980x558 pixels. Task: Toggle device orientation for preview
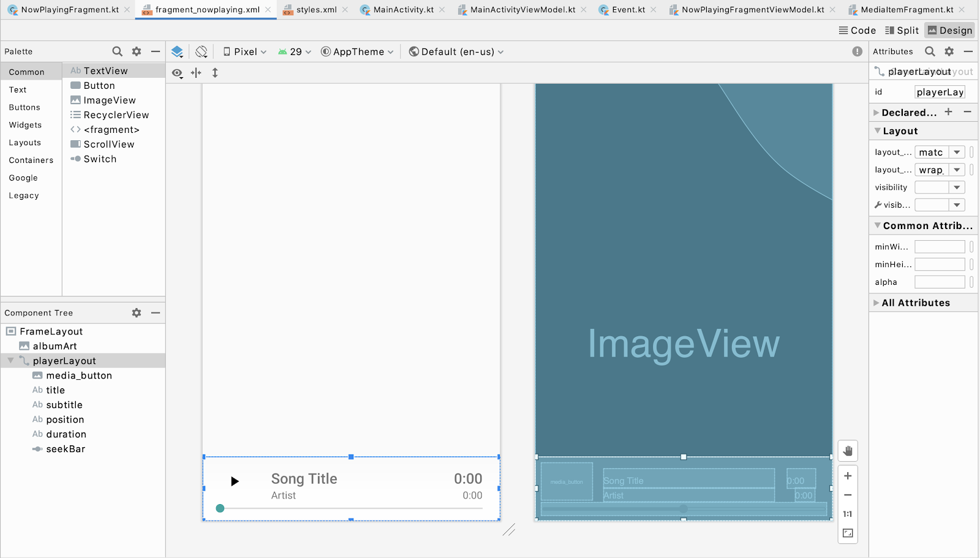202,51
